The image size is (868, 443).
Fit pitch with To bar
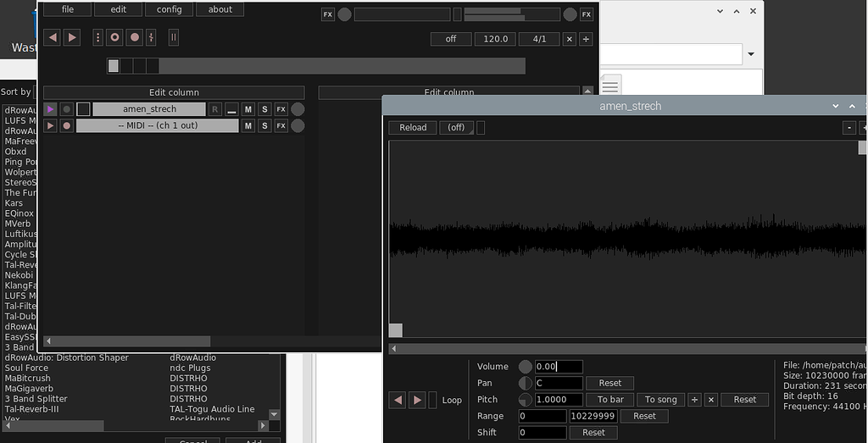coord(610,400)
